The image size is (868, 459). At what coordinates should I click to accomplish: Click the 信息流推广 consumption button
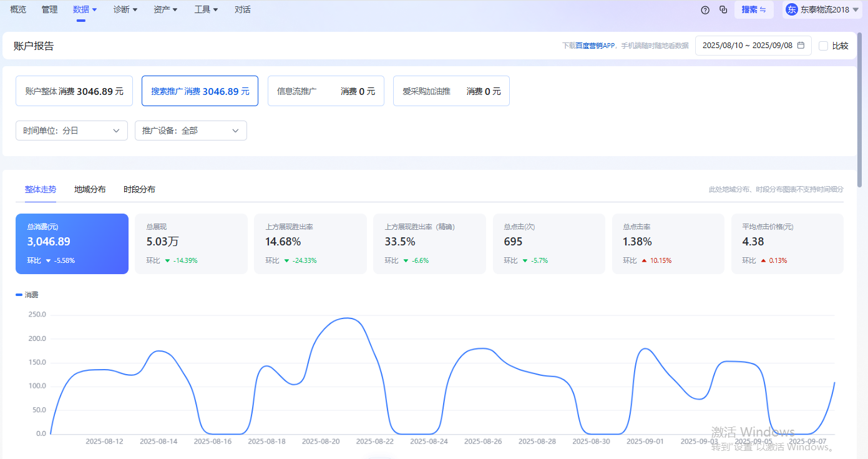(x=326, y=91)
